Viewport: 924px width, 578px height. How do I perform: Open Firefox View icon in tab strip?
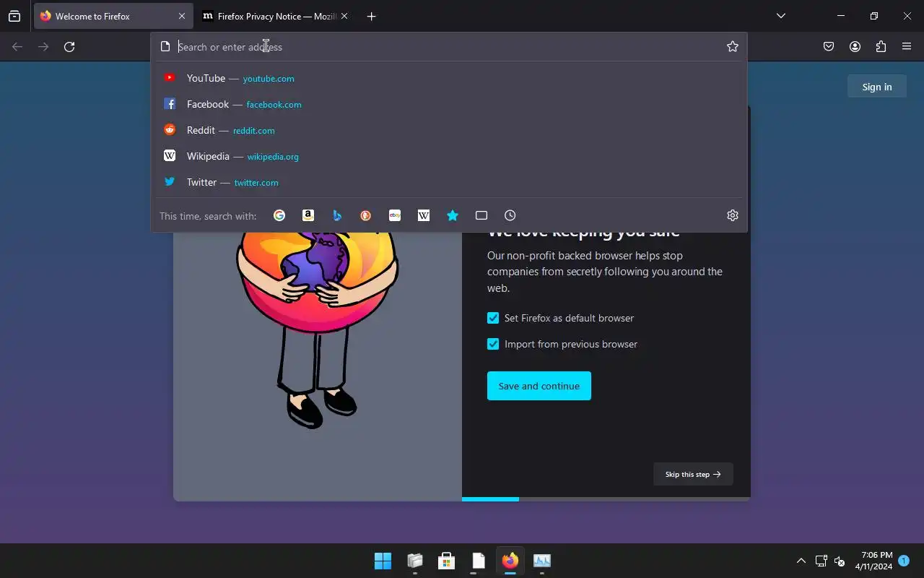(14, 16)
